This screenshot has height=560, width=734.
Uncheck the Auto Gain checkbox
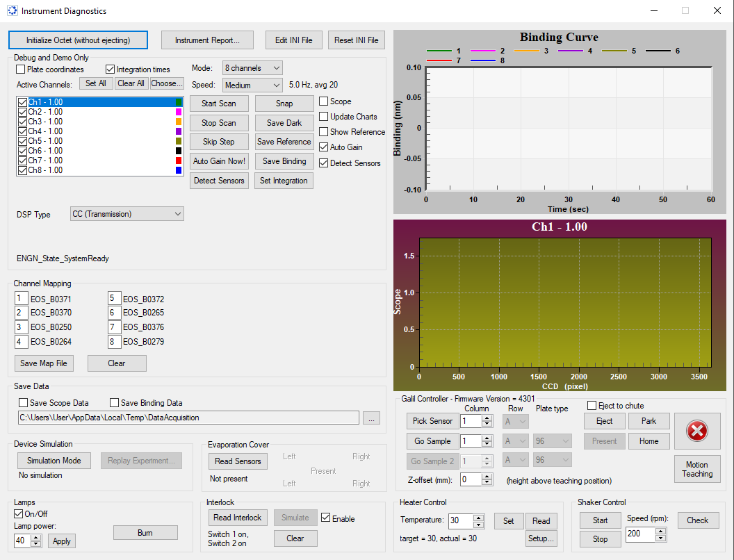[x=323, y=147]
